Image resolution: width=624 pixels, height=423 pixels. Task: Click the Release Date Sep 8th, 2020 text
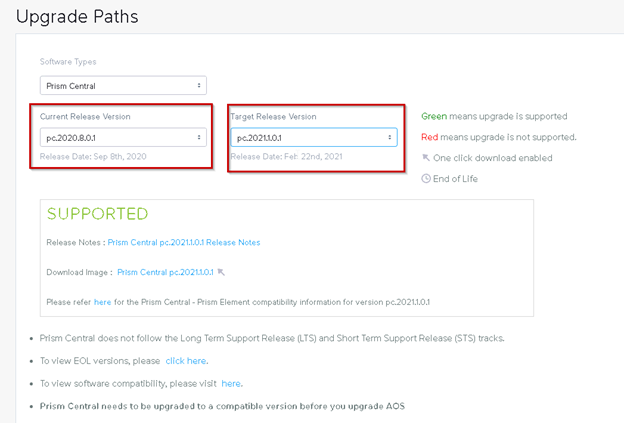[x=93, y=156]
